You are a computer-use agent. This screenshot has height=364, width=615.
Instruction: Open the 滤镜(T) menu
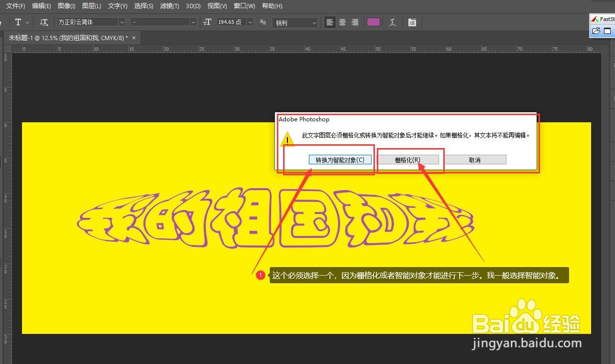point(169,6)
